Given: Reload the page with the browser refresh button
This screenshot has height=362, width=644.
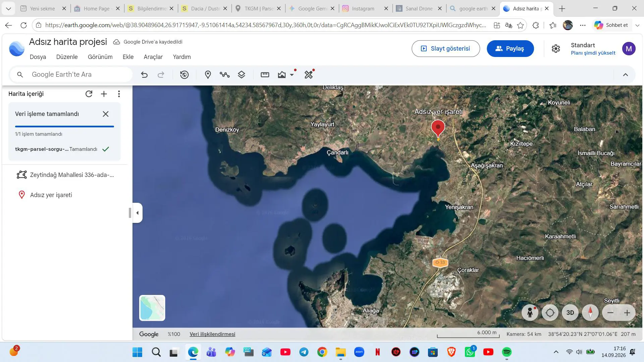Looking at the screenshot, I should pyautogui.click(x=23, y=25).
